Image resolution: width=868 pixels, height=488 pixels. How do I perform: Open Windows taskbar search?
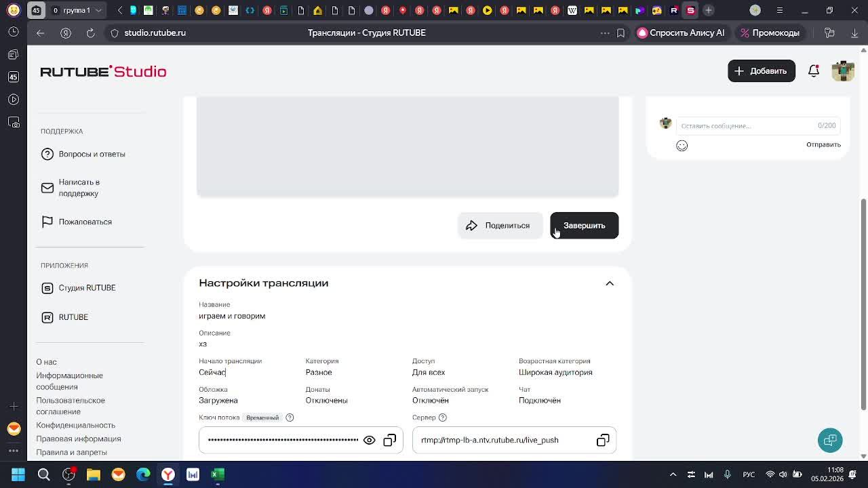tap(43, 474)
